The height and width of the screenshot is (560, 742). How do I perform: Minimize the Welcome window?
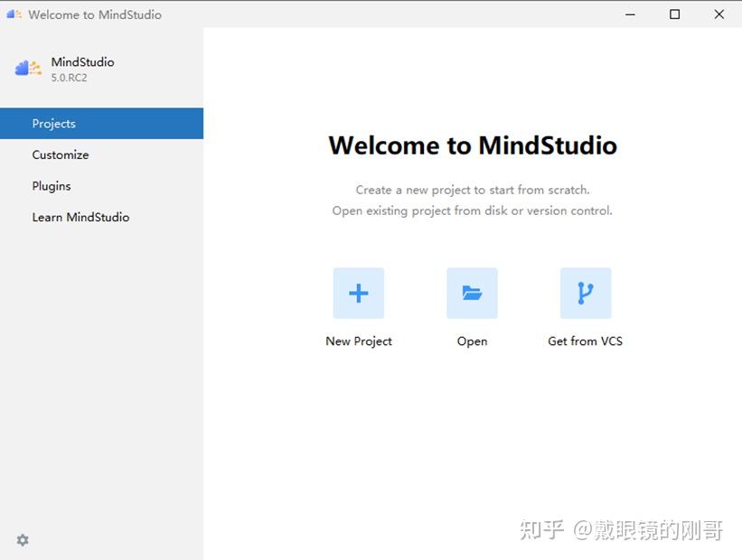tap(629, 14)
